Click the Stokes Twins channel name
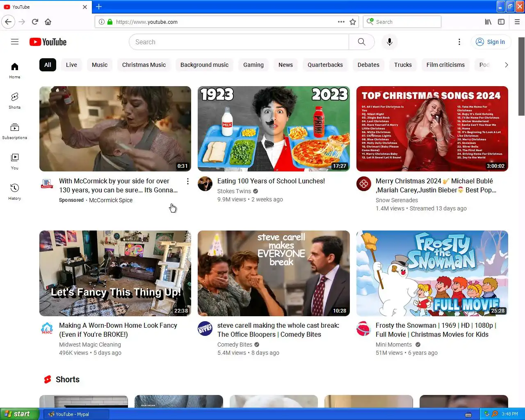525x420 pixels. pyautogui.click(x=234, y=191)
